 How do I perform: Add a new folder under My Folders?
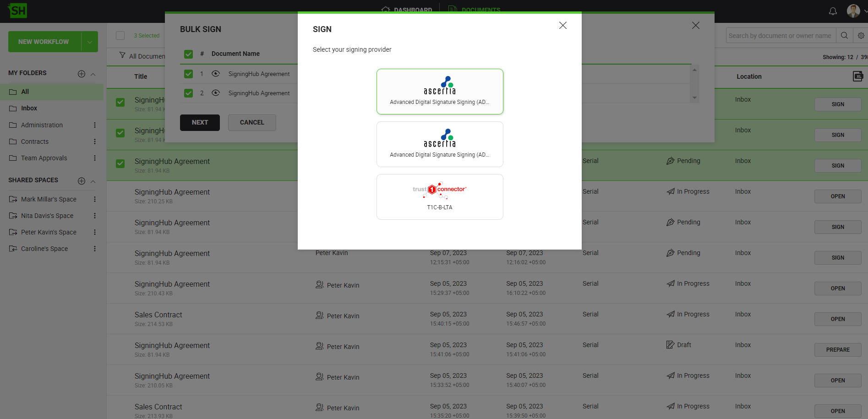[82, 74]
